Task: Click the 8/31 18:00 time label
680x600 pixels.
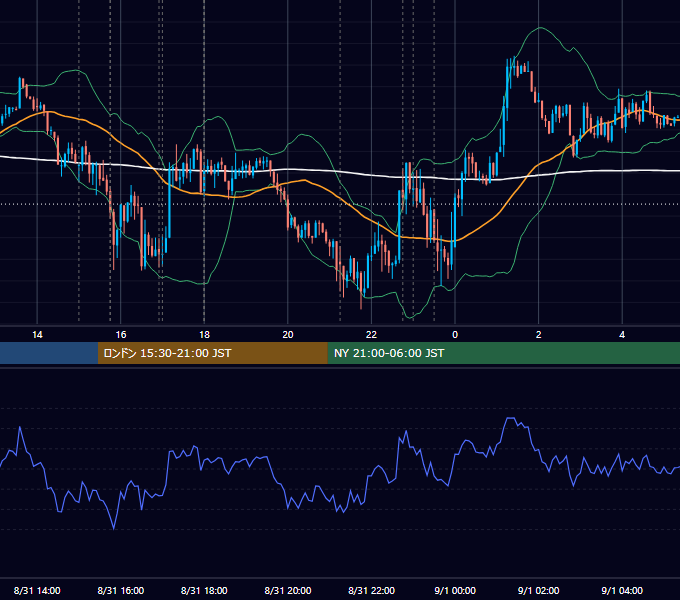Action: tap(204, 590)
